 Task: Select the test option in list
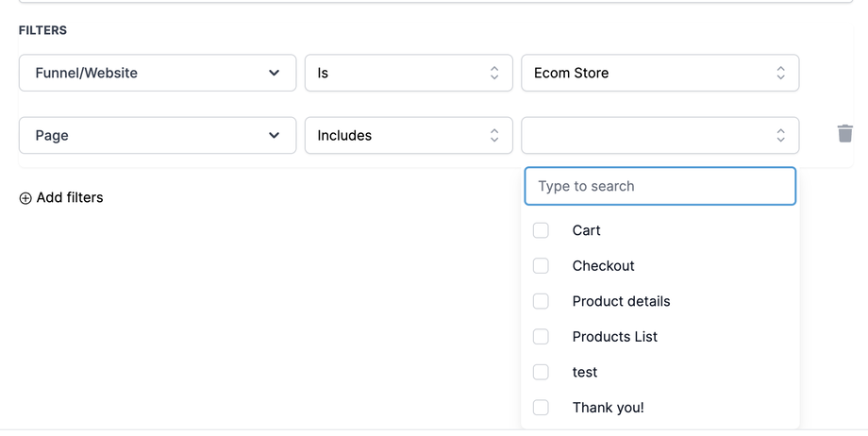[585, 372]
